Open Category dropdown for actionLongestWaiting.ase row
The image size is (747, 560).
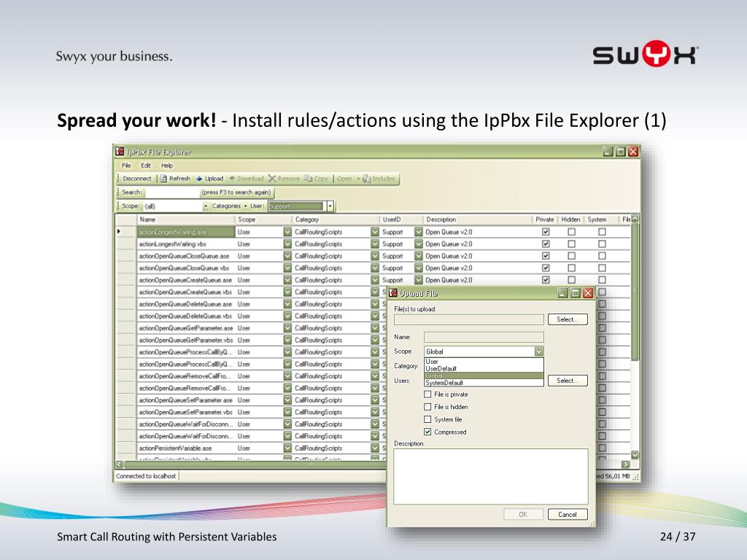click(375, 232)
